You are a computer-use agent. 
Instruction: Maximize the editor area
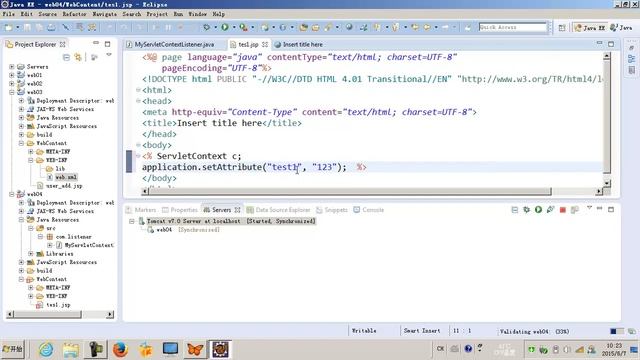[x=611, y=44]
